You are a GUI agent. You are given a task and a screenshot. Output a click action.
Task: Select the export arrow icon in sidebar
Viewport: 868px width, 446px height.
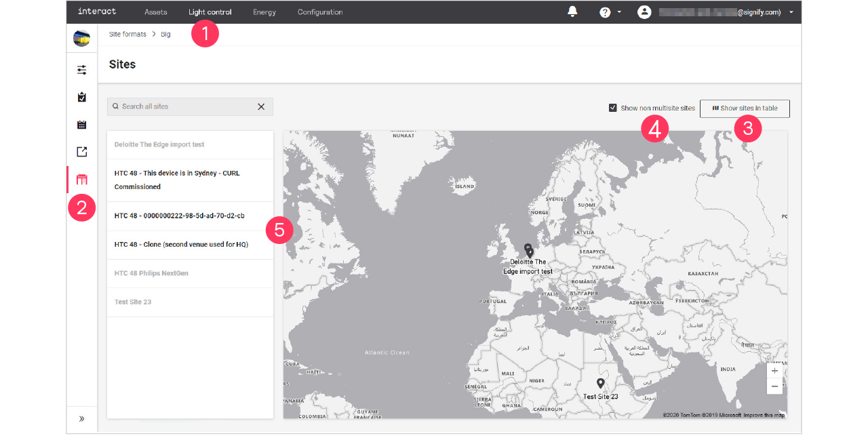click(81, 152)
